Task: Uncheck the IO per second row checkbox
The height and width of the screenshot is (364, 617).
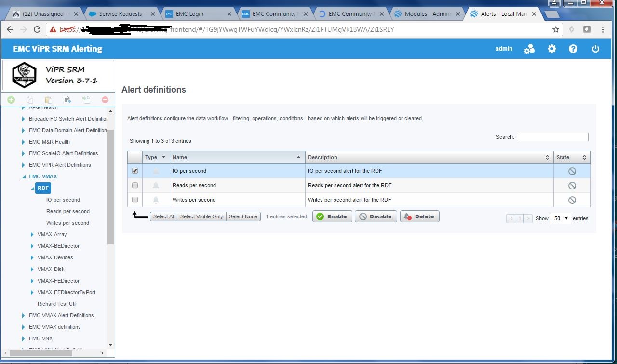Action: click(x=135, y=171)
